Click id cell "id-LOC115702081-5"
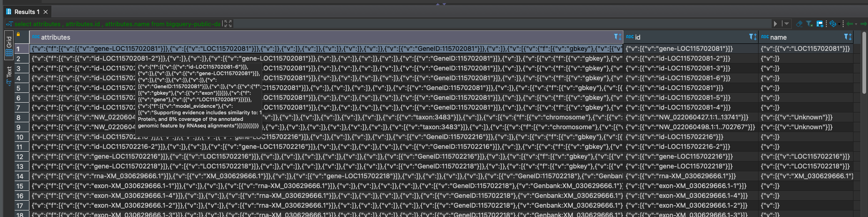This screenshot has width=868, height=217. [691, 98]
